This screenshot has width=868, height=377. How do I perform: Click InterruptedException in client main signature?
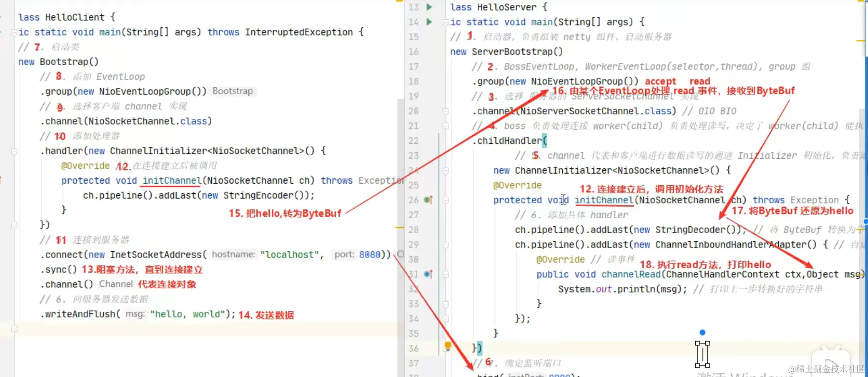[299, 32]
